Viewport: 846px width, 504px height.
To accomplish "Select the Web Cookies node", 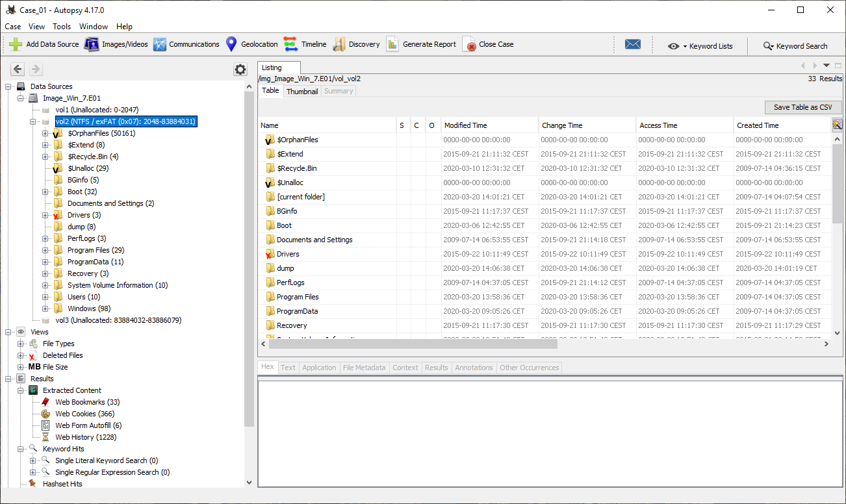I will 84,414.
